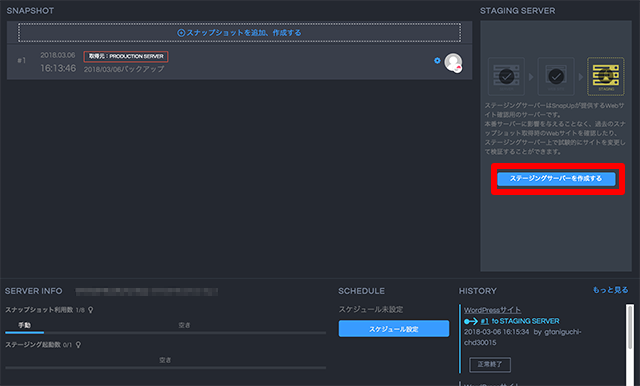Open スケジュール設定 schedule settings
Screen dimensions: 640x386
pos(394,329)
